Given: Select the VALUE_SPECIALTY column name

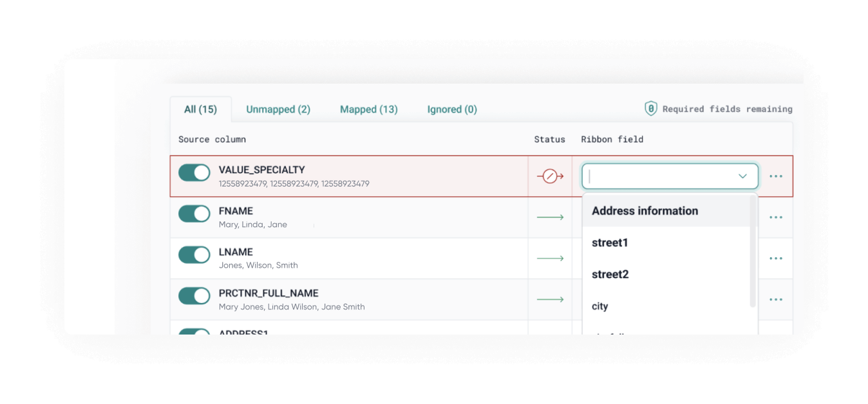Looking at the screenshot, I should click(262, 170).
